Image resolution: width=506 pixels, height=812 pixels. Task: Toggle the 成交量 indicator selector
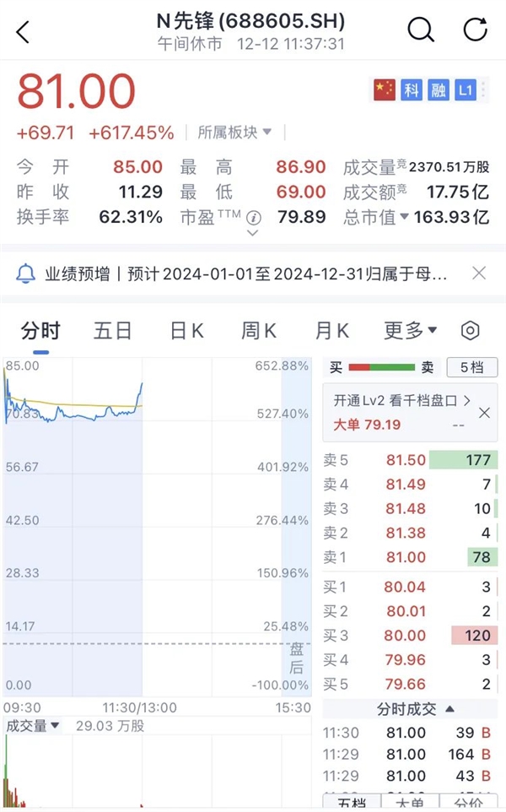pyautogui.click(x=32, y=726)
